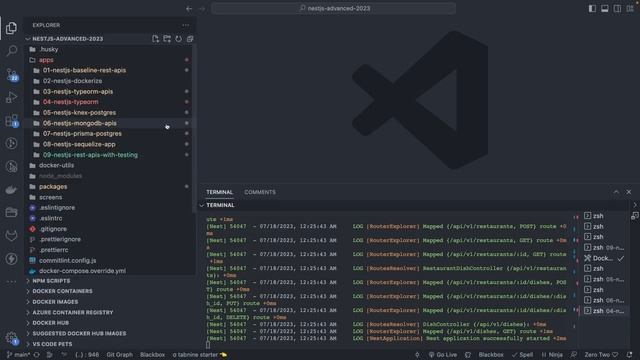Open Explorer more actions ellipsis
640x360 pixels.
point(186,25)
